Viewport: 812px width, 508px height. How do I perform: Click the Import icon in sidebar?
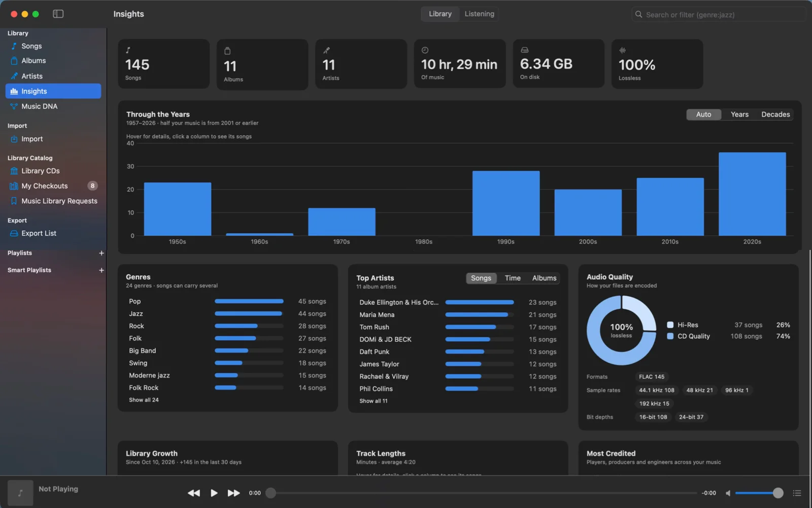14,139
